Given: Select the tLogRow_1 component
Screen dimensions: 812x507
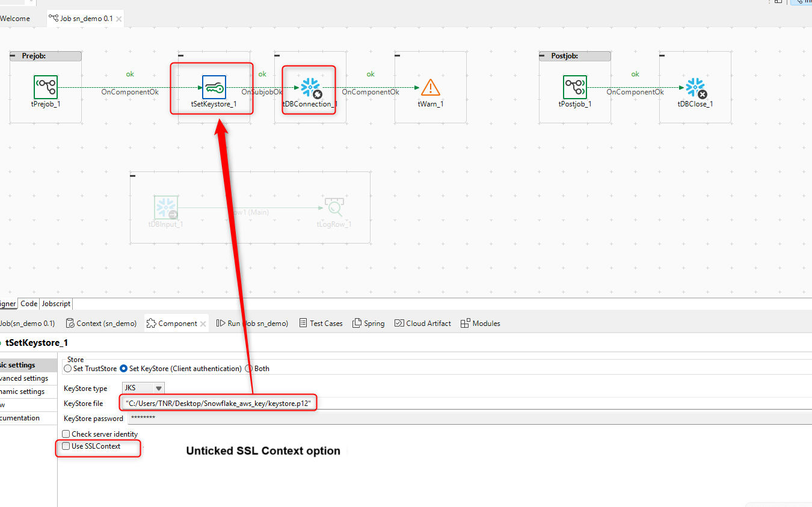Looking at the screenshot, I should (334, 207).
